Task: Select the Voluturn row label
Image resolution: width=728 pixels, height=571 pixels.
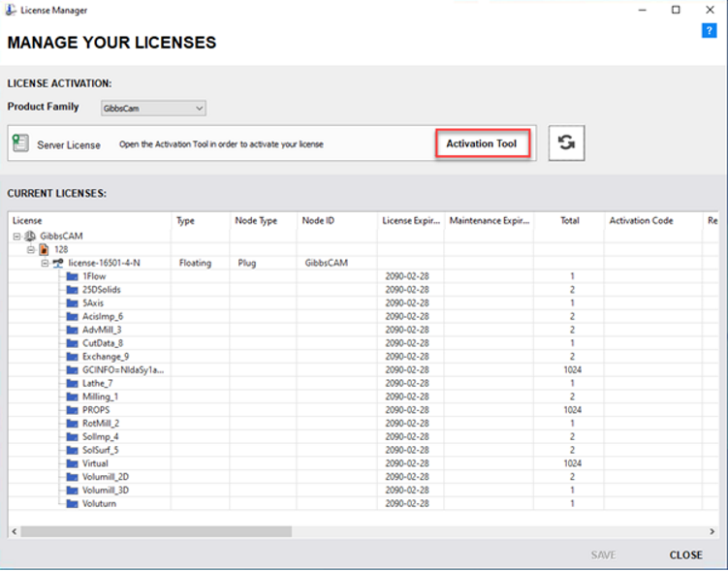Action: pyautogui.click(x=99, y=504)
